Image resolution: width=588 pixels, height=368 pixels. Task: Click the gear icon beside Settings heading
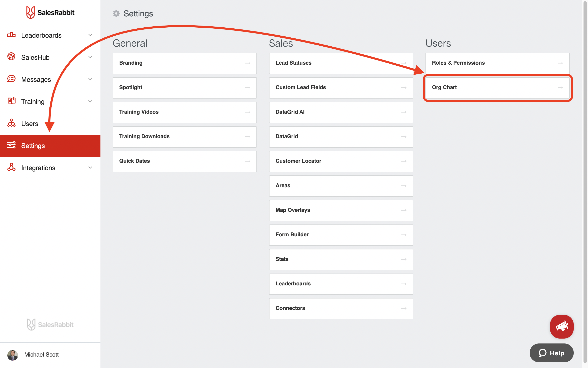tap(116, 13)
